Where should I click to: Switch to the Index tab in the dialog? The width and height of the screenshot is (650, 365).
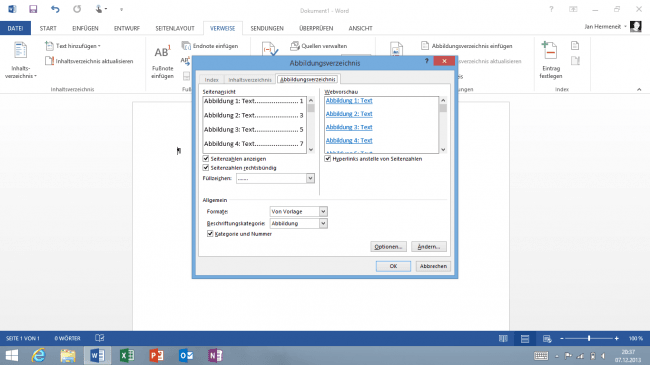pos(211,80)
